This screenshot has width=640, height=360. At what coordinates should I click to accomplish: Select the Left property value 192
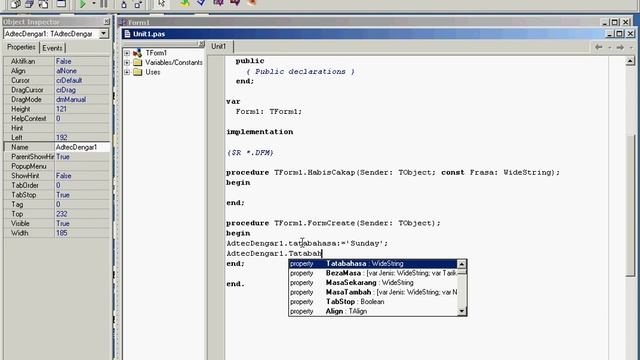click(82, 138)
